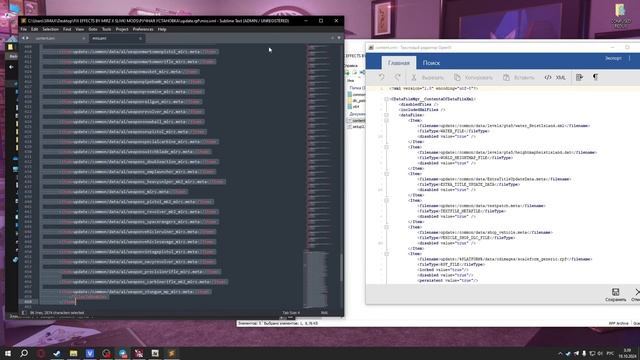The width and height of the screenshot is (640, 360).
Task: Close the active second Sublime tab
Action: tap(140, 38)
